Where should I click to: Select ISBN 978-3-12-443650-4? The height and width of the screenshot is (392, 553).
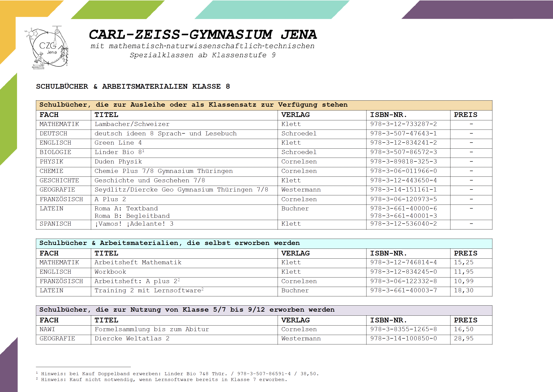click(403, 180)
